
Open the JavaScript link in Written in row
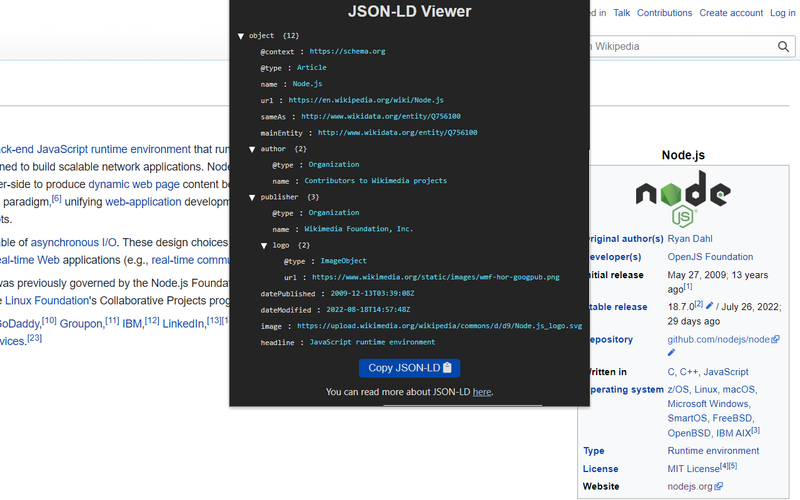point(726,372)
